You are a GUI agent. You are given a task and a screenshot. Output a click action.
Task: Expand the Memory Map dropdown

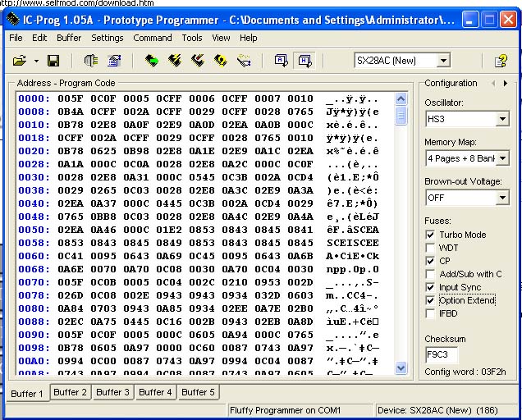[502, 158]
